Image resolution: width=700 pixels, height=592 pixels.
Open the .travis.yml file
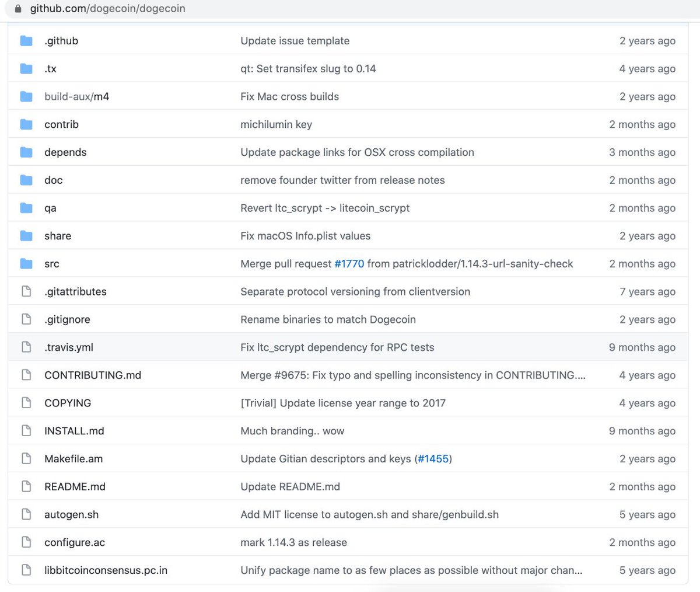(x=69, y=347)
